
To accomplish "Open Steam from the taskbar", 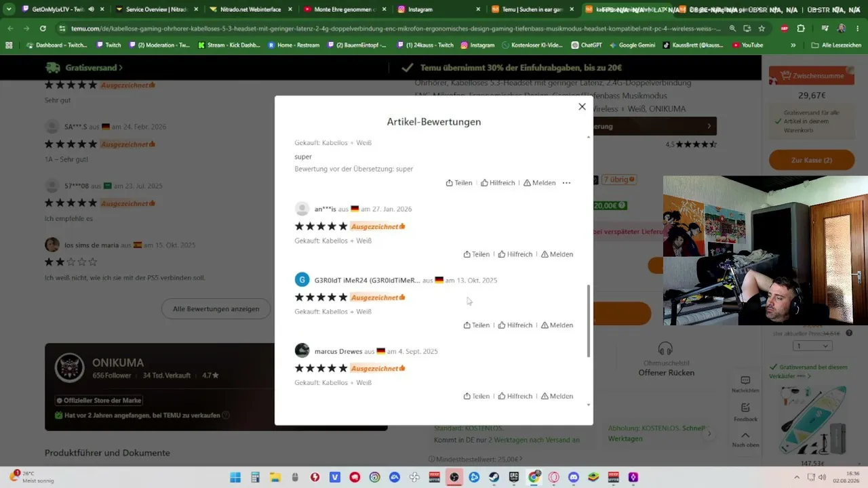I will [494, 477].
